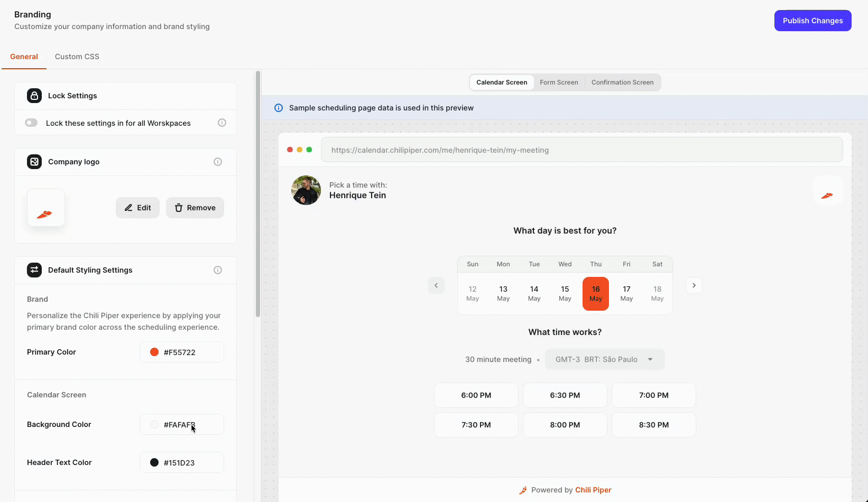Open info tooltip beside Lock these settings

click(222, 123)
